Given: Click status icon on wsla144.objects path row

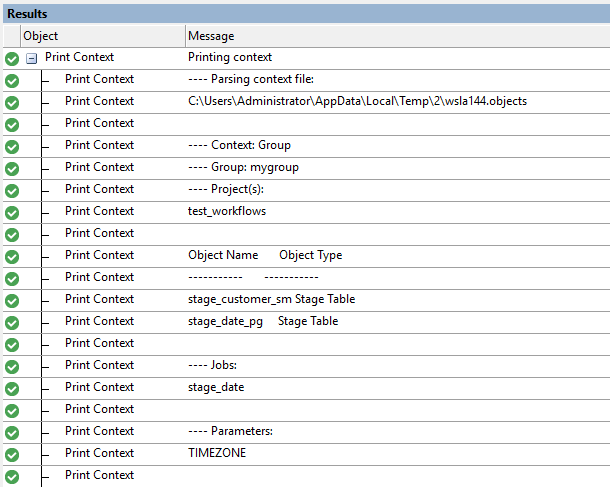Looking at the screenshot, I should pos(12,102).
